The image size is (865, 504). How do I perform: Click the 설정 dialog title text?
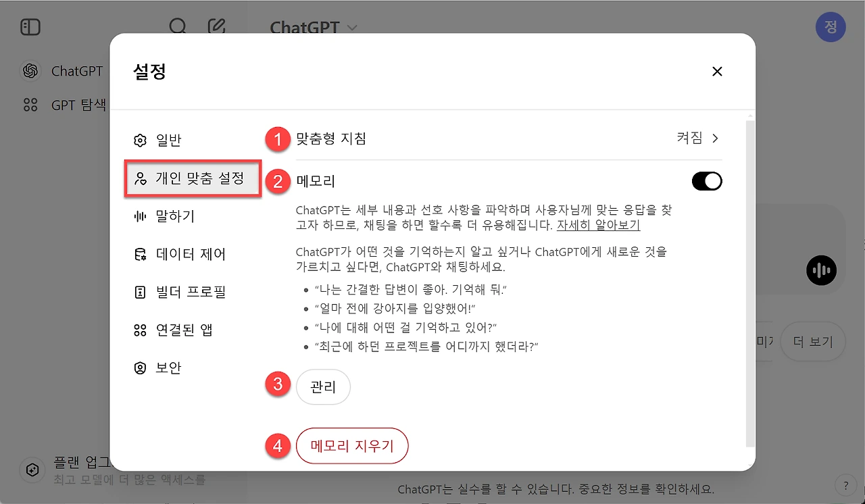pos(149,72)
